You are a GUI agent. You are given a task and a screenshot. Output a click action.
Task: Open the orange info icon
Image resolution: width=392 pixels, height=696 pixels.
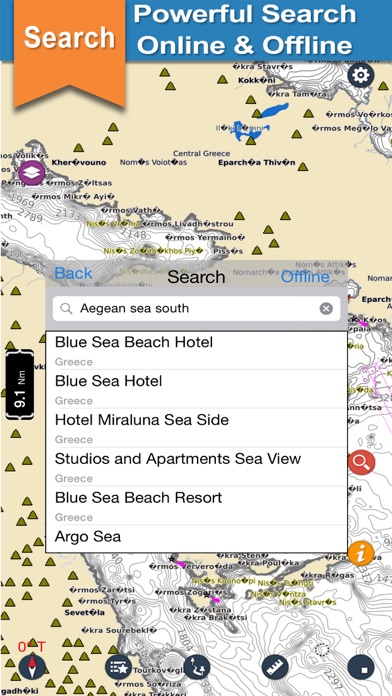coord(360,554)
